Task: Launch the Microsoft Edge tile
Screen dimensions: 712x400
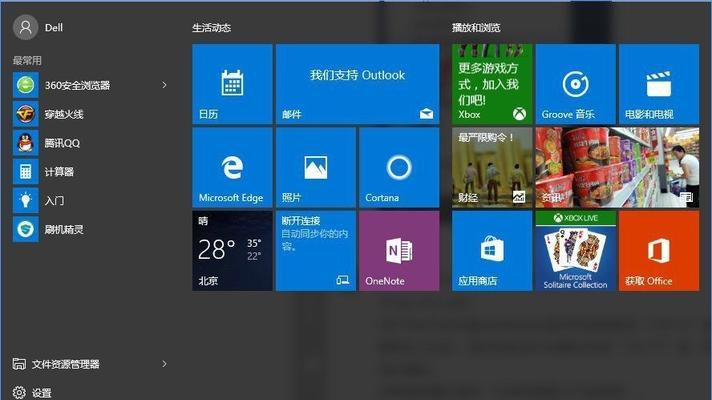Action: [232, 168]
